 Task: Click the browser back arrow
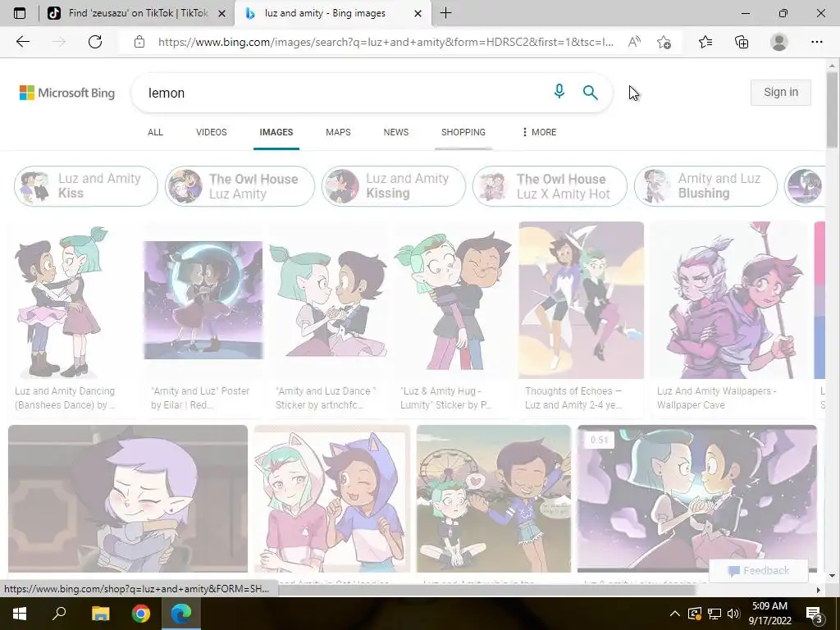(x=22, y=42)
